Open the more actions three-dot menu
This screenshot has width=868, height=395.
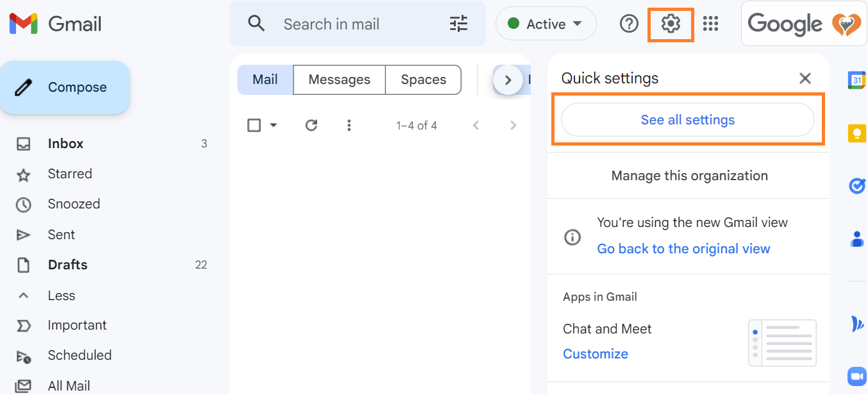coord(349,125)
